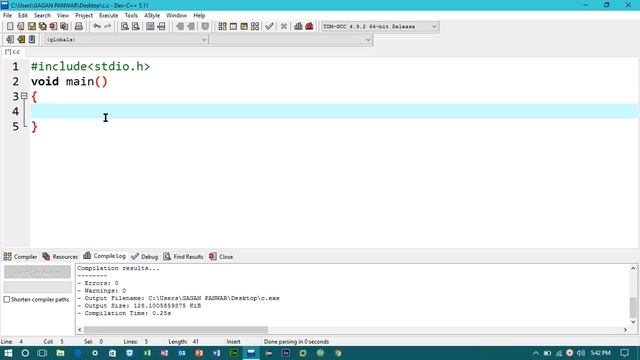
Task: Click the Compilation Time line in log
Action: click(x=124, y=313)
